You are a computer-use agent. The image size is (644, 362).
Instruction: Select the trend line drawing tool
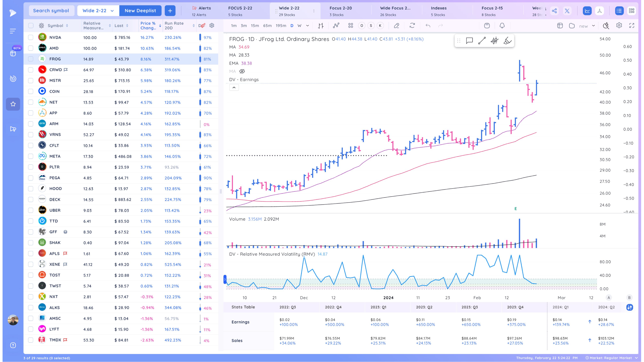point(482,40)
